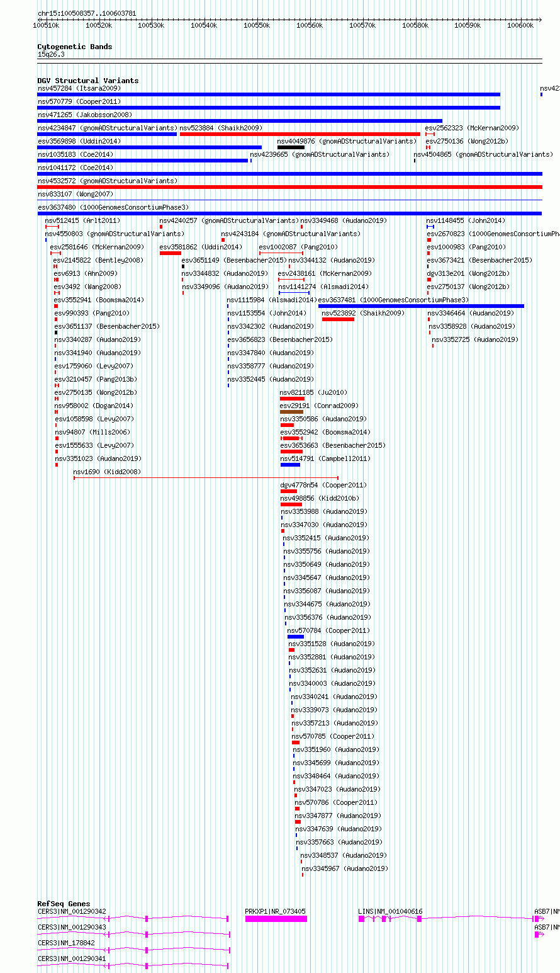This screenshot has height=973, width=560.
Task: Click nsv3352725 (Audano2019) label
Action: click(x=475, y=339)
